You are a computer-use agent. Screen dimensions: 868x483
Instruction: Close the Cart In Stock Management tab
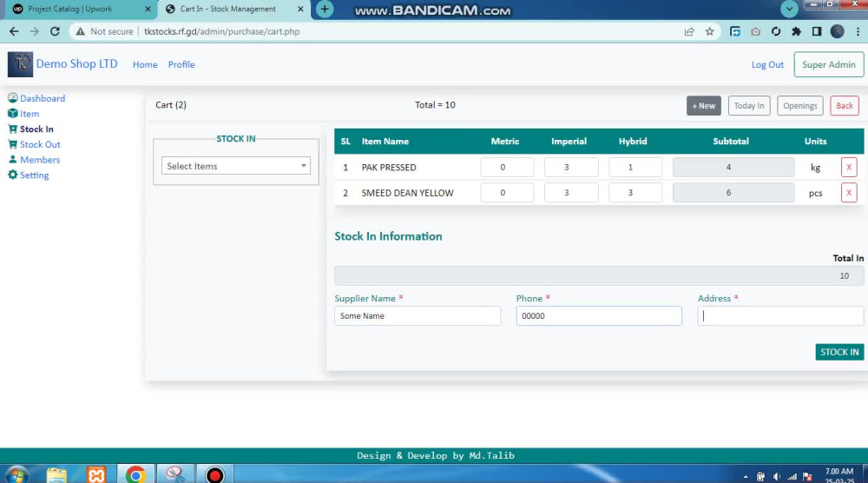pos(300,9)
